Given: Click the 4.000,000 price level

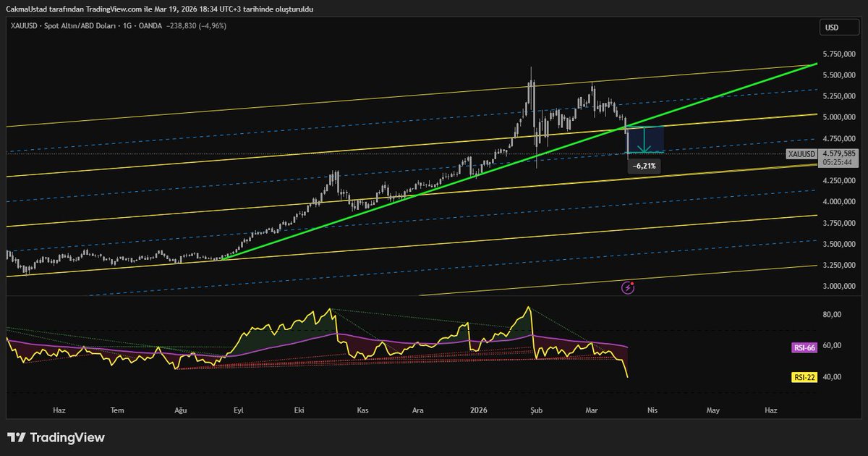Looking at the screenshot, I should coord(840,202).
